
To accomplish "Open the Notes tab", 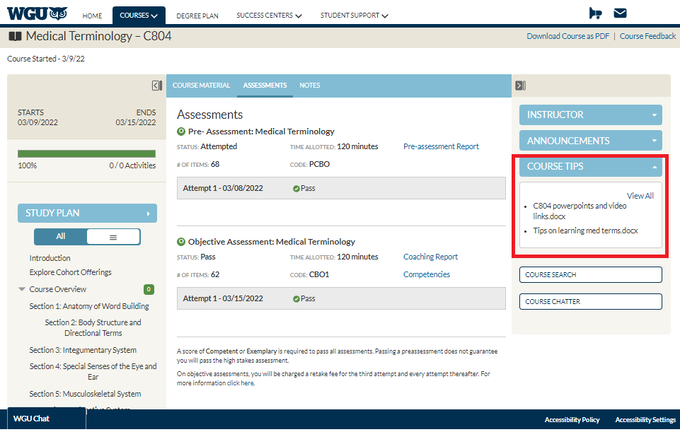I will pyautogui.click(x=309, y=85).
